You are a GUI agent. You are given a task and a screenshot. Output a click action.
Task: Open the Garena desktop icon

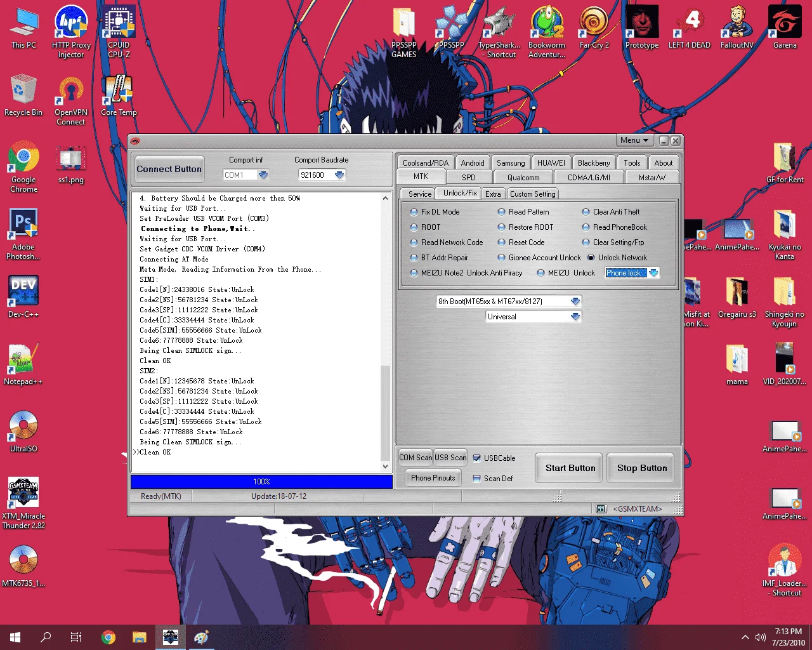(785, 28)
